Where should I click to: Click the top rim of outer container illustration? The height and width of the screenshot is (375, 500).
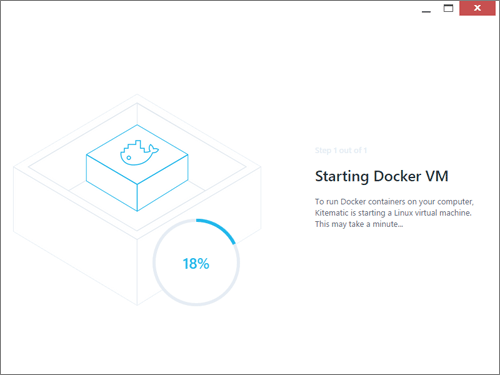pyautogui.click(x=137, y=99)
